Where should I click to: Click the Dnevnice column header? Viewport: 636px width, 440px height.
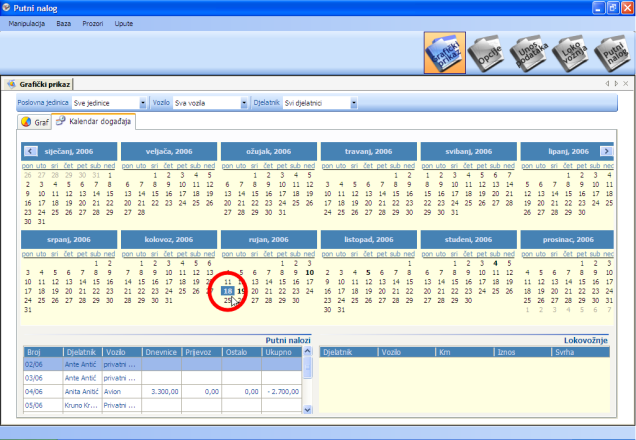tap(162, 352)
